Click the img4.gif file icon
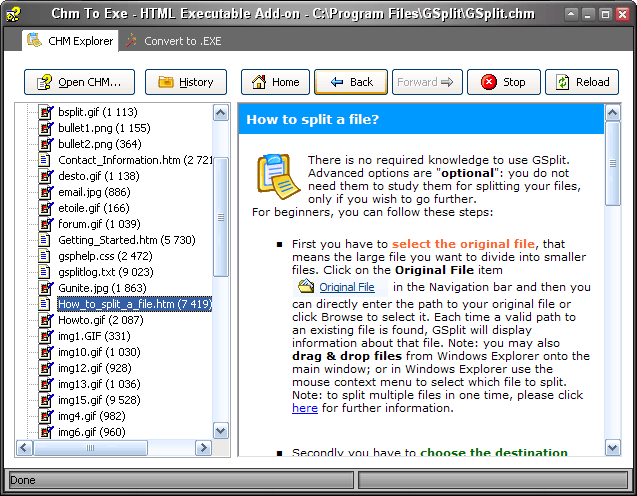 [46, 416]
